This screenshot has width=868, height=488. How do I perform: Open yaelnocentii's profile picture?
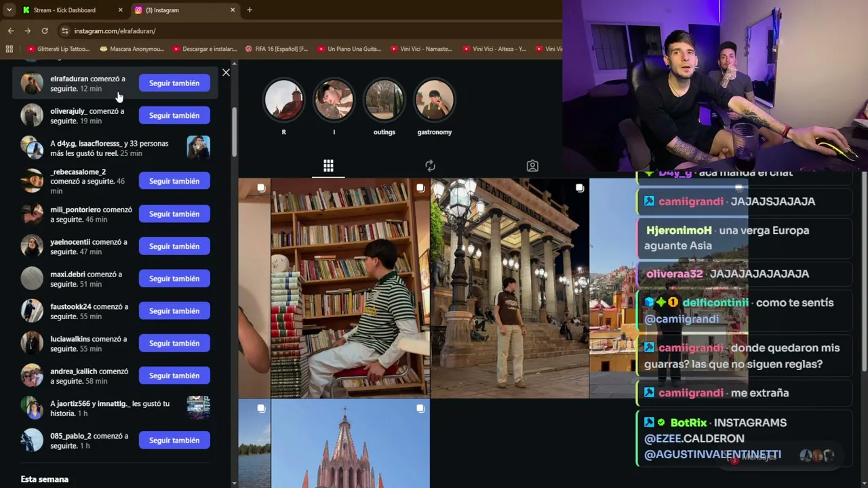(x=32, y=246)
